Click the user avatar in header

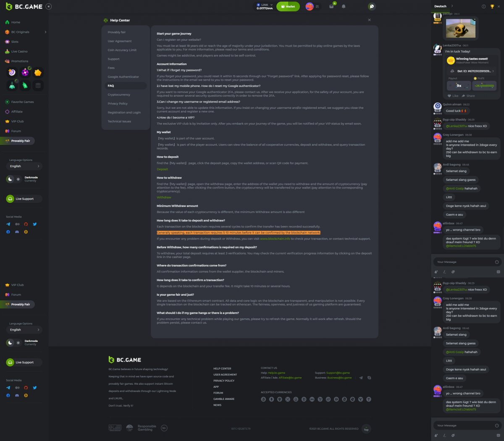310,7
